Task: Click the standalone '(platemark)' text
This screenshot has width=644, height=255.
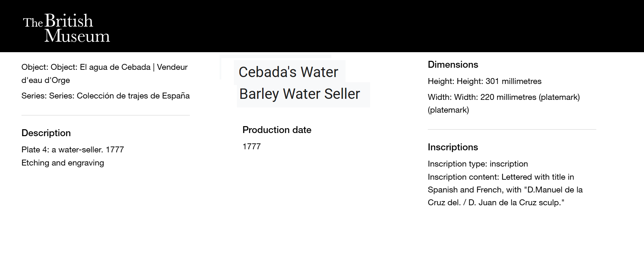Action: click(448, 110)
